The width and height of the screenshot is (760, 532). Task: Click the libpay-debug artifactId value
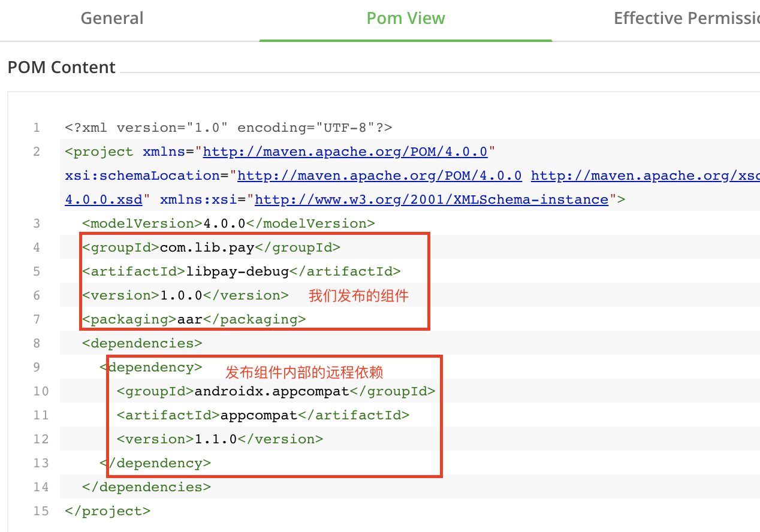pos(237,271)
